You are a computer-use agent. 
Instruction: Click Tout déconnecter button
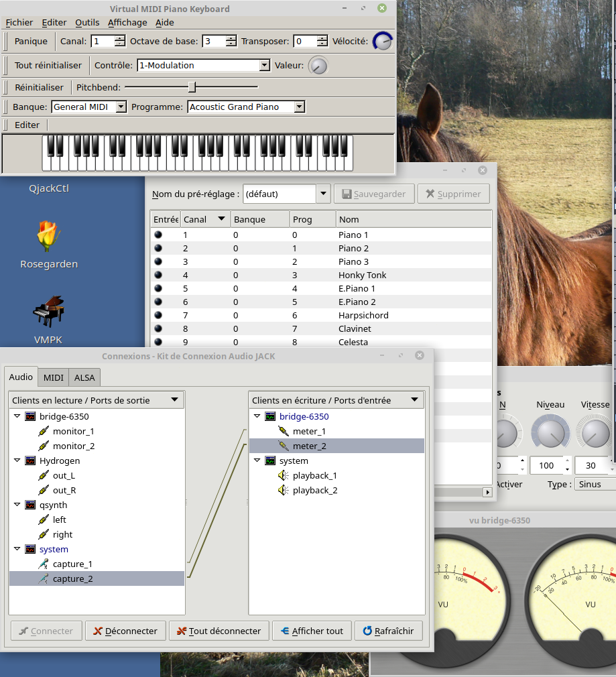pos(219,631)
